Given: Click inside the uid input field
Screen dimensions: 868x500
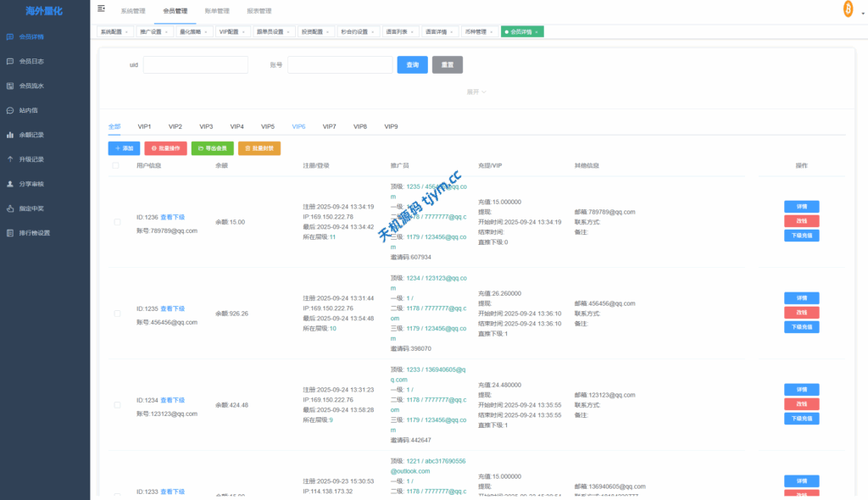Looking at the screenshot, I should 197,64.
